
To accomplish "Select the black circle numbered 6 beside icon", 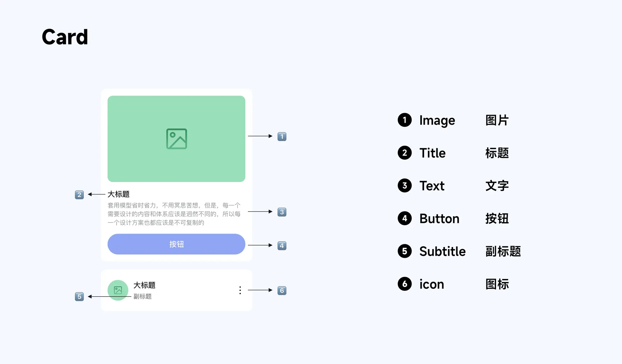I will (x=405, y=284).
